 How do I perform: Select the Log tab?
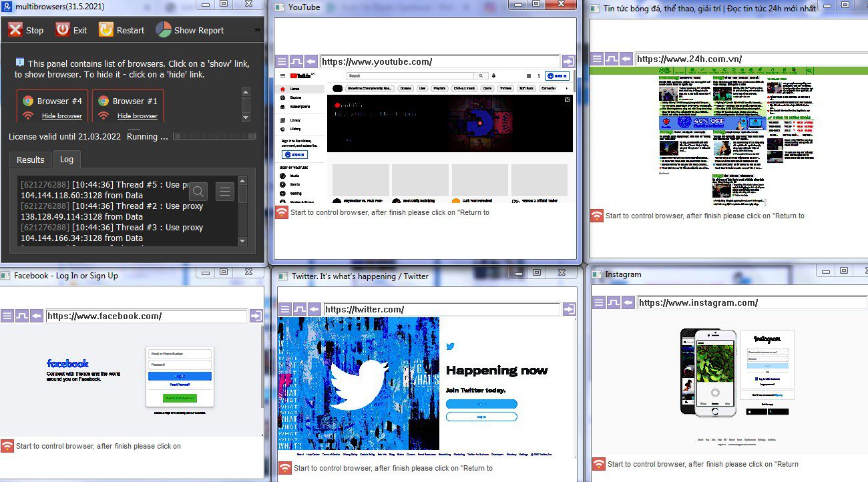pos(67,160)
